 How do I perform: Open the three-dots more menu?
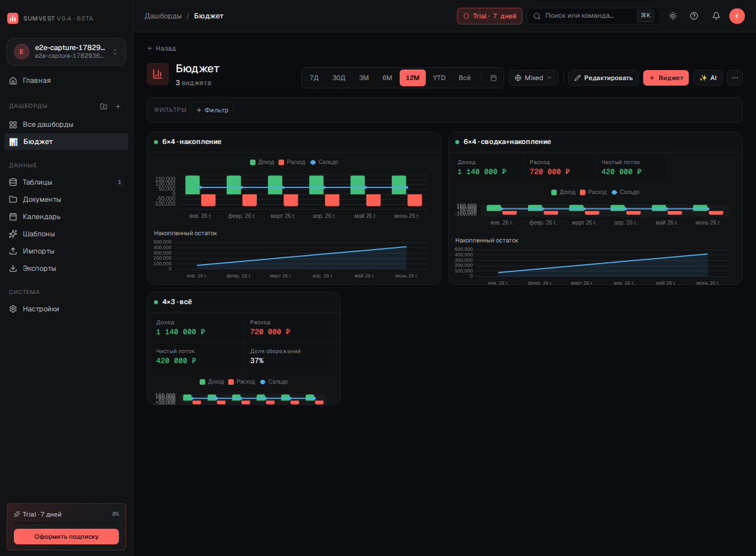point(735,78)
